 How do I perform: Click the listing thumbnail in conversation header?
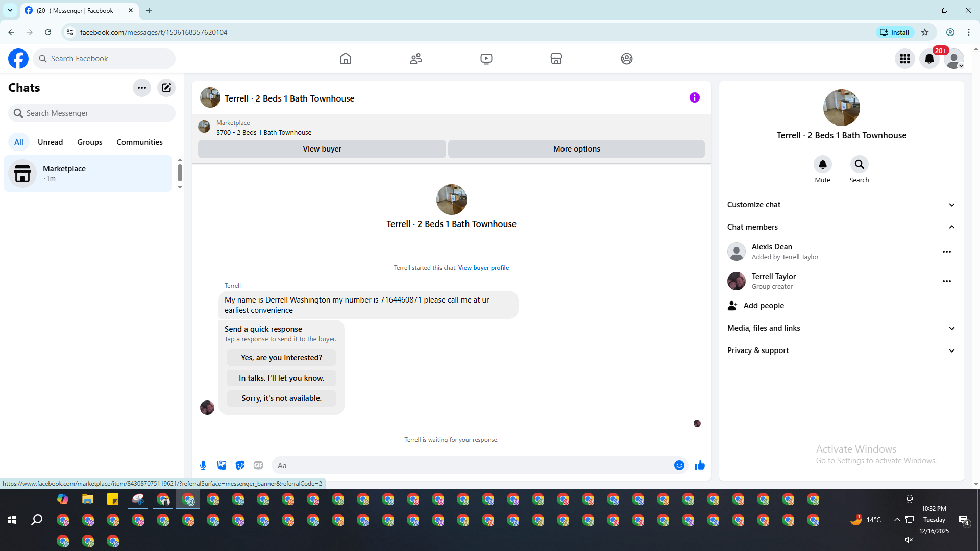pyautogui.click(x=210, y=97)
